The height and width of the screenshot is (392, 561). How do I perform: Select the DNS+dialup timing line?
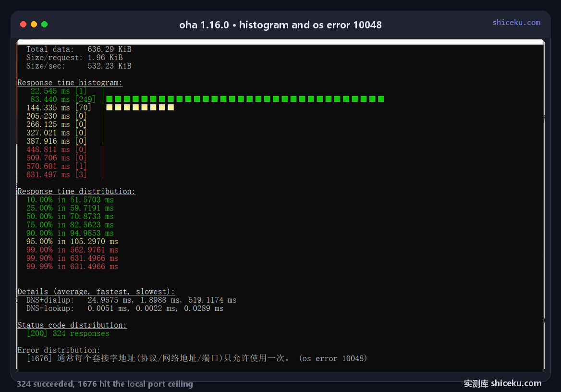[131, 300]
